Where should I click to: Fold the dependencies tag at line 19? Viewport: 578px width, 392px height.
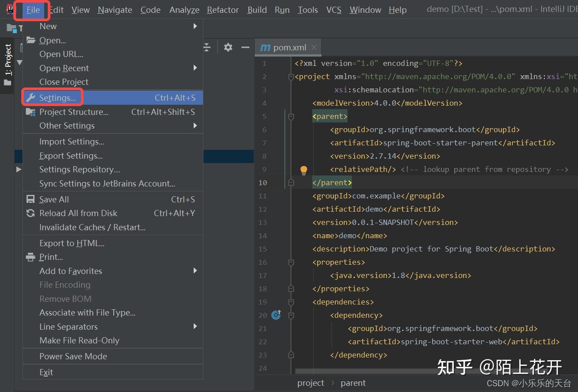point(291,302)
